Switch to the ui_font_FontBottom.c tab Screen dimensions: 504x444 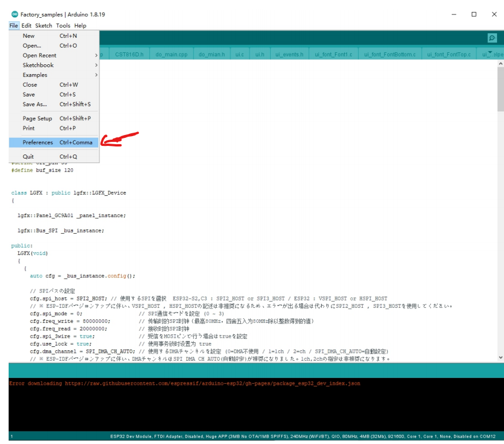(x=390, y=55)
